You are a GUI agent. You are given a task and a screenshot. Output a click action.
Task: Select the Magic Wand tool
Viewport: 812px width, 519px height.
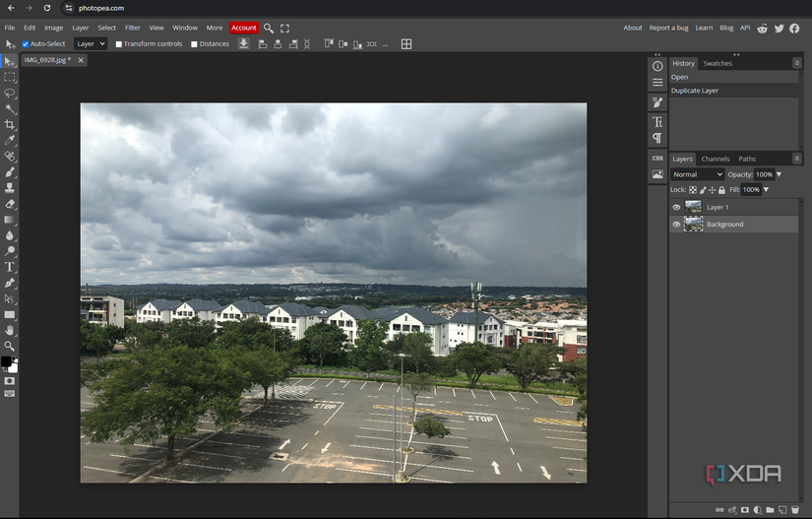(9, 108)
